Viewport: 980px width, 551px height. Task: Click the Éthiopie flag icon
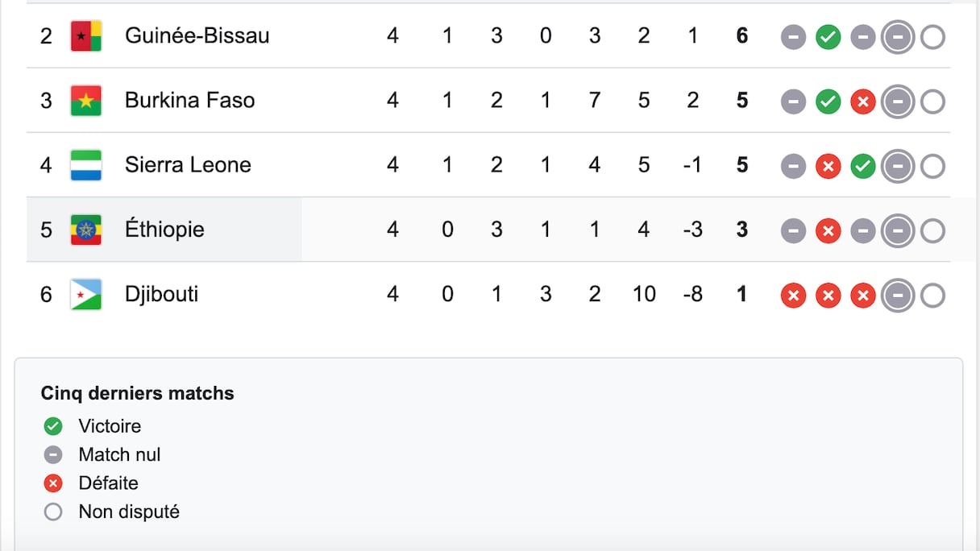click(x=85, y=230)
